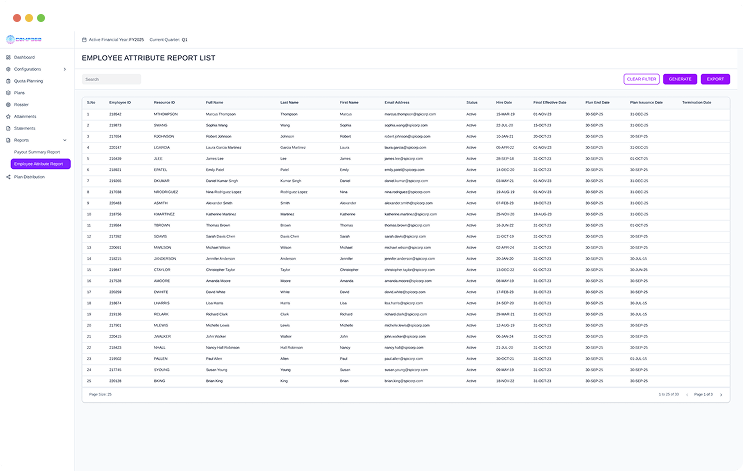Click the Current Quarter Q1 label
The image size is (743, 471).
pos(168,40)
